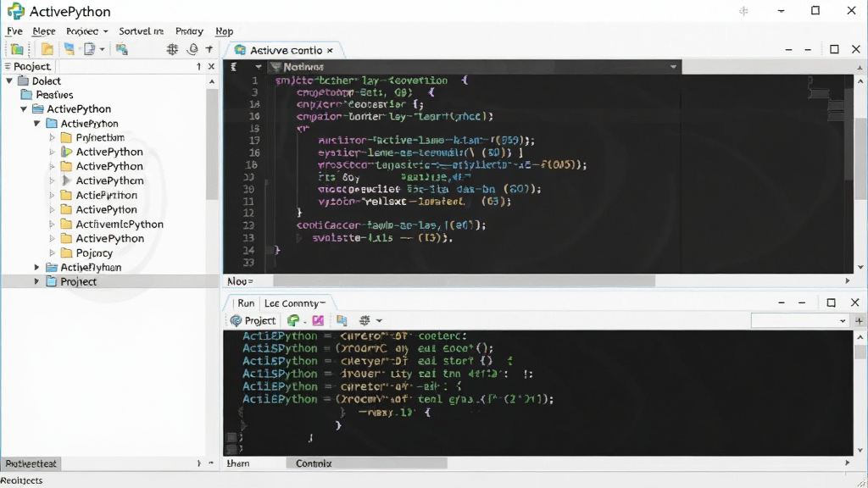Click the small icon left of editor breadcrumb

(x=234, y=67)
